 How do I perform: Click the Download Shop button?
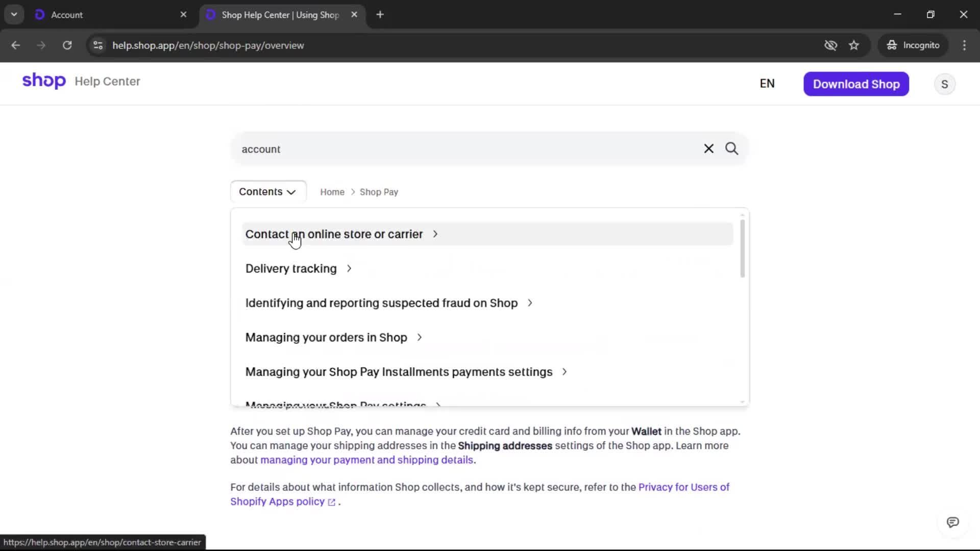(x=856, y=84)
